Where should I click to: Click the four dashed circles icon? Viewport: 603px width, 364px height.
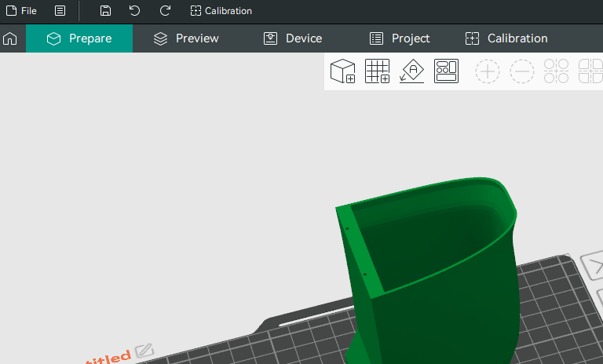coord(557,71)
